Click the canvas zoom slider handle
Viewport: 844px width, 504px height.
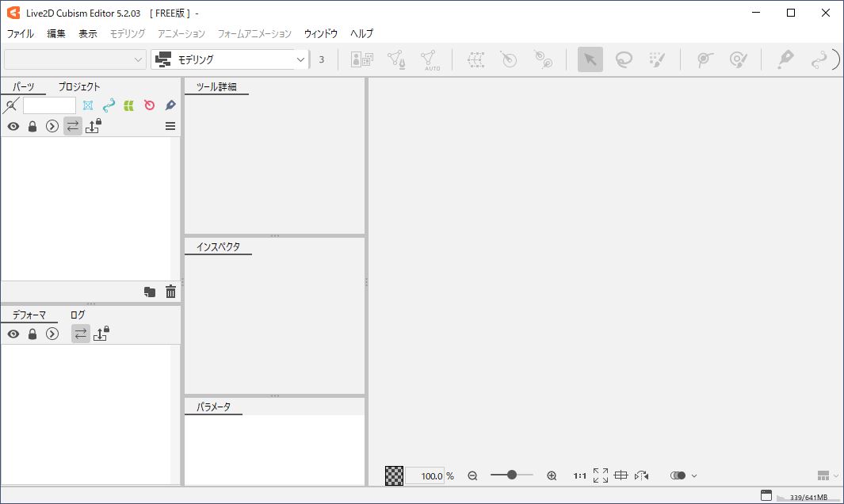point(512,475)
